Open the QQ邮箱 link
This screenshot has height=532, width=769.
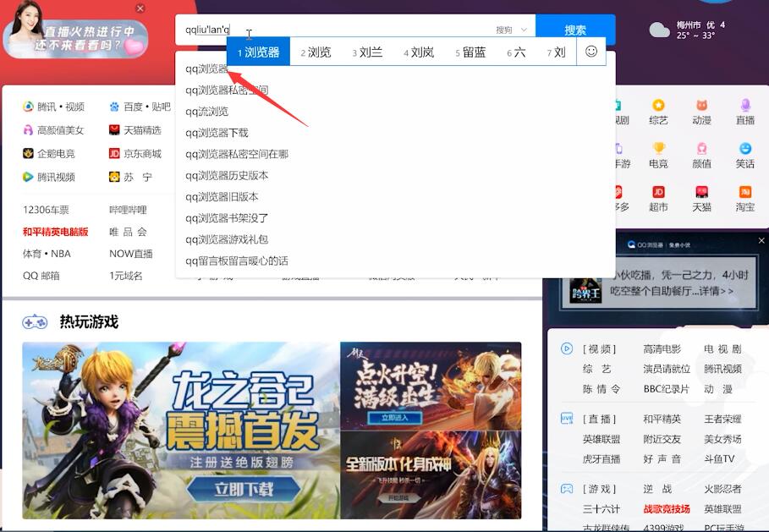[41, 276]
